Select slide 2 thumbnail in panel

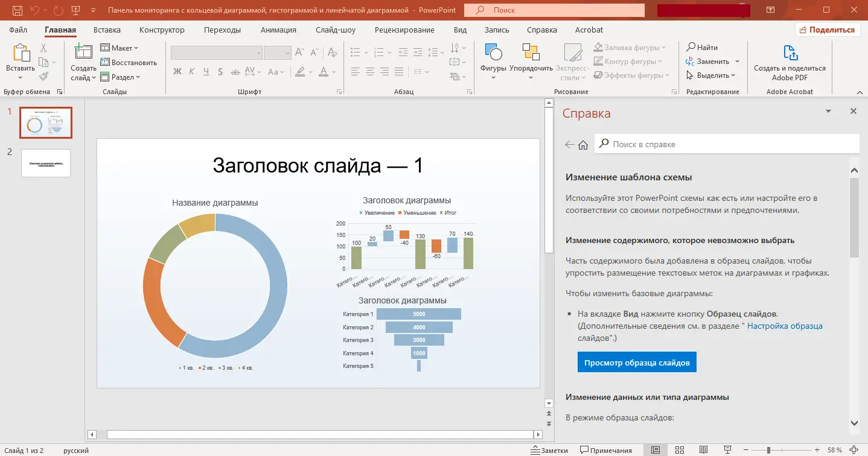(x=46, y=163)
